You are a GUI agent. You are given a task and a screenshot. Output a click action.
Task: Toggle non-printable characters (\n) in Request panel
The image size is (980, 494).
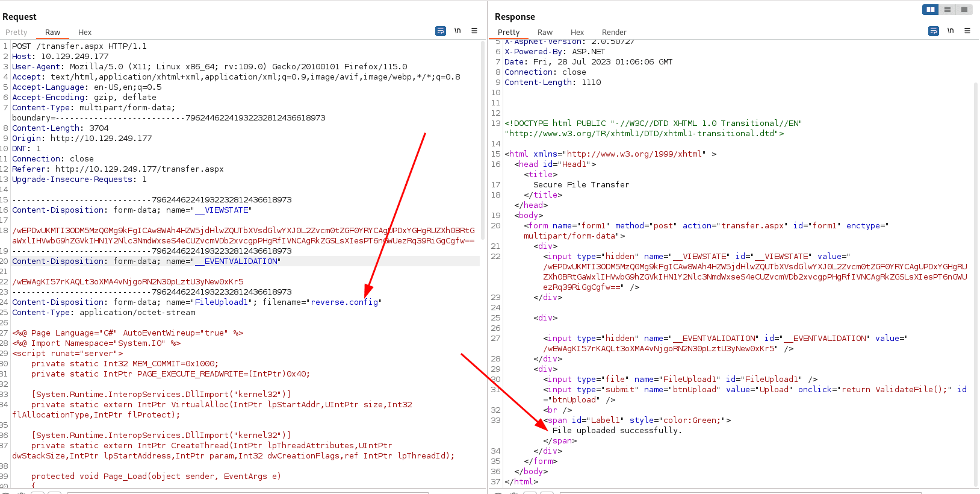457,31
